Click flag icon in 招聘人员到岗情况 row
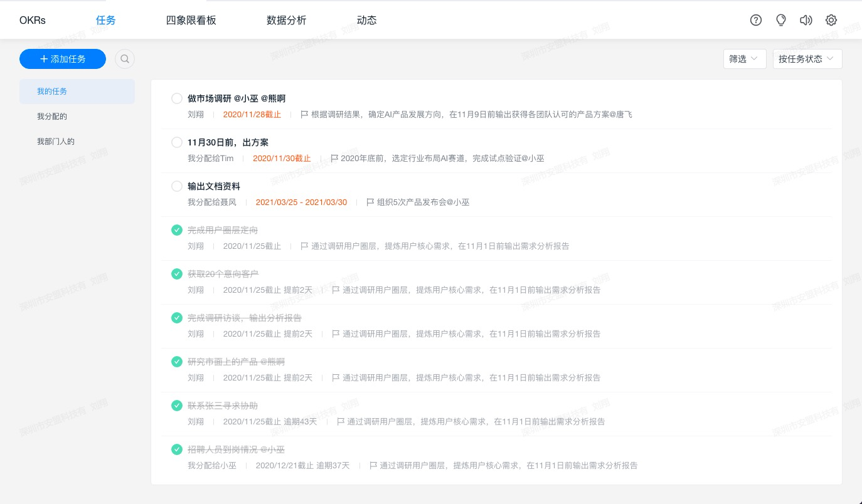862x504 pixels. click(x=373, y=466)
